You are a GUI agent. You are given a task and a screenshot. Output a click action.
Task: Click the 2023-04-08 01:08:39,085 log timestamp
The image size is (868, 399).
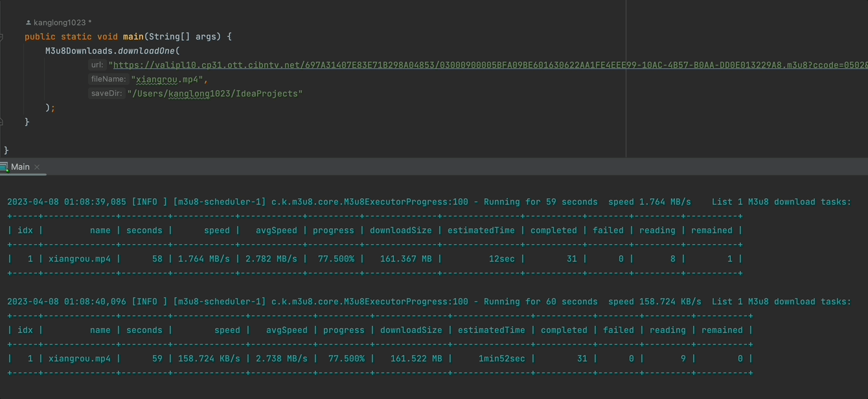point(67,201)
